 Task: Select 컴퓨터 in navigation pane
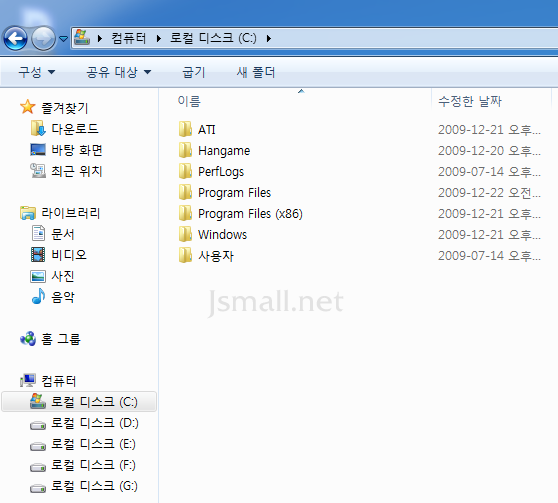[59, 381]
